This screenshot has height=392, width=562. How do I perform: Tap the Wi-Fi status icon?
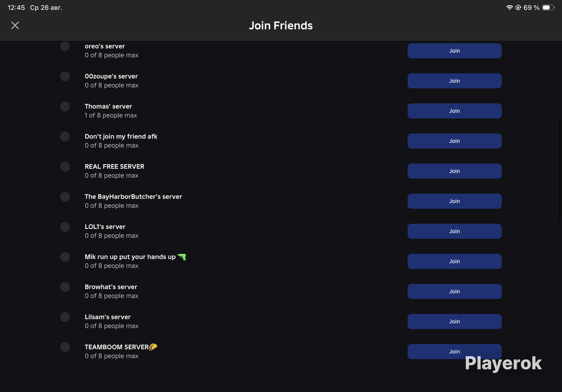(x=509, y=7)
